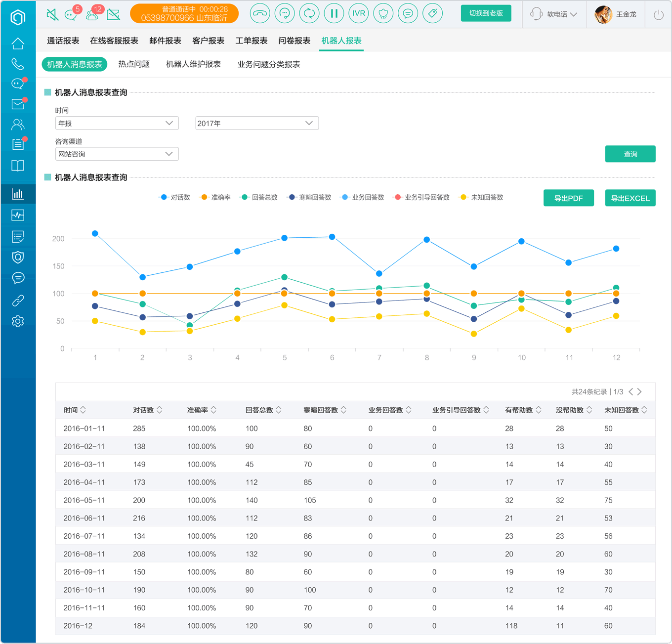Open the 年报 time type dropdown
Image resolution: width=672 pixels, height=644 pixels.
point(117,123)
